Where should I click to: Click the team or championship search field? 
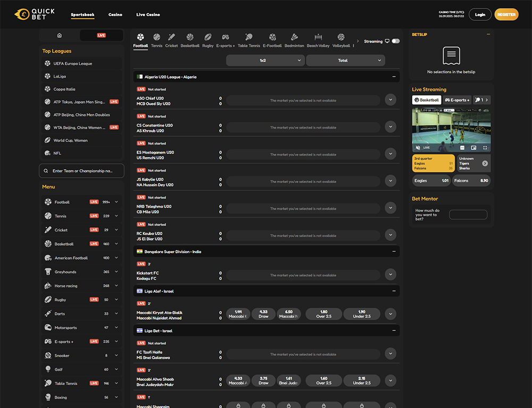pos(81,171)
